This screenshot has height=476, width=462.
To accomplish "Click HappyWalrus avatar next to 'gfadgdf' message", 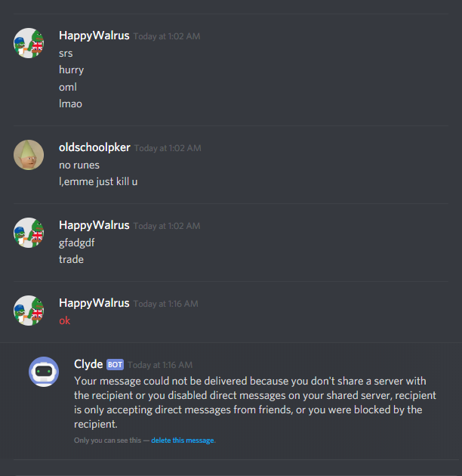I will 29,233.
